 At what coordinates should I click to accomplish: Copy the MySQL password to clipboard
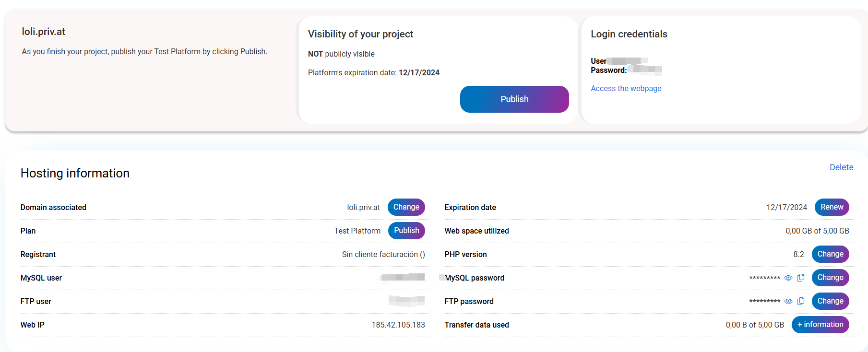coord(801,278)
